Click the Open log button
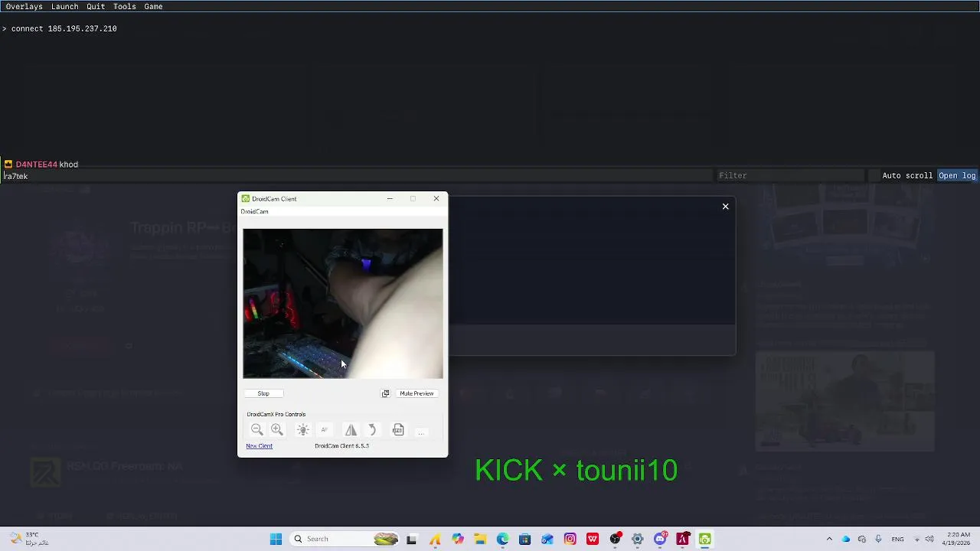 pyautogui.click(x=958, y=176)
